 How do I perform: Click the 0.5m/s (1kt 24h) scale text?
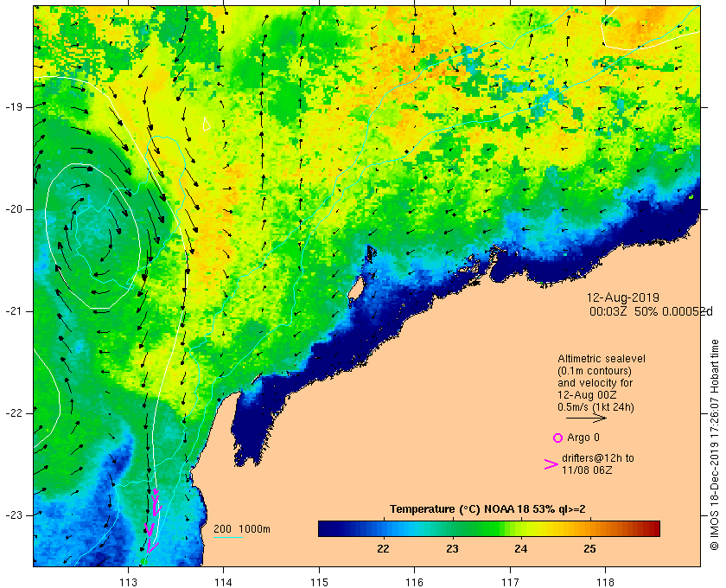[595, 407]
